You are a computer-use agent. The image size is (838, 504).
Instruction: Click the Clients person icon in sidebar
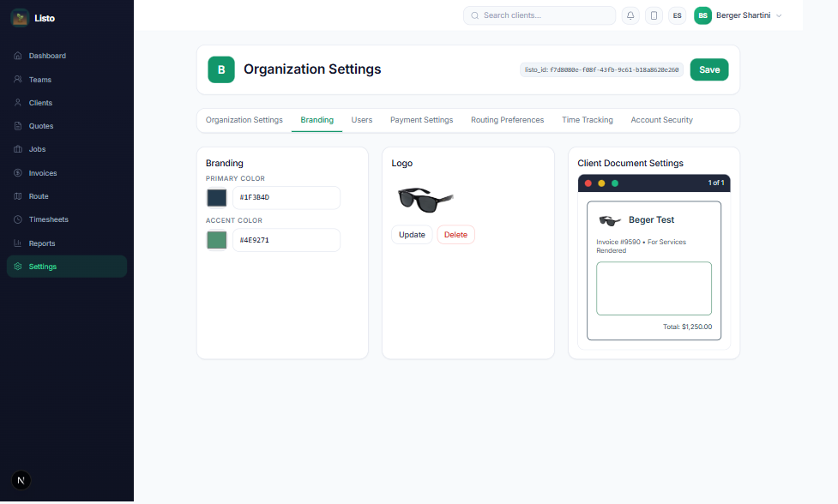click(x=18, y=103)
